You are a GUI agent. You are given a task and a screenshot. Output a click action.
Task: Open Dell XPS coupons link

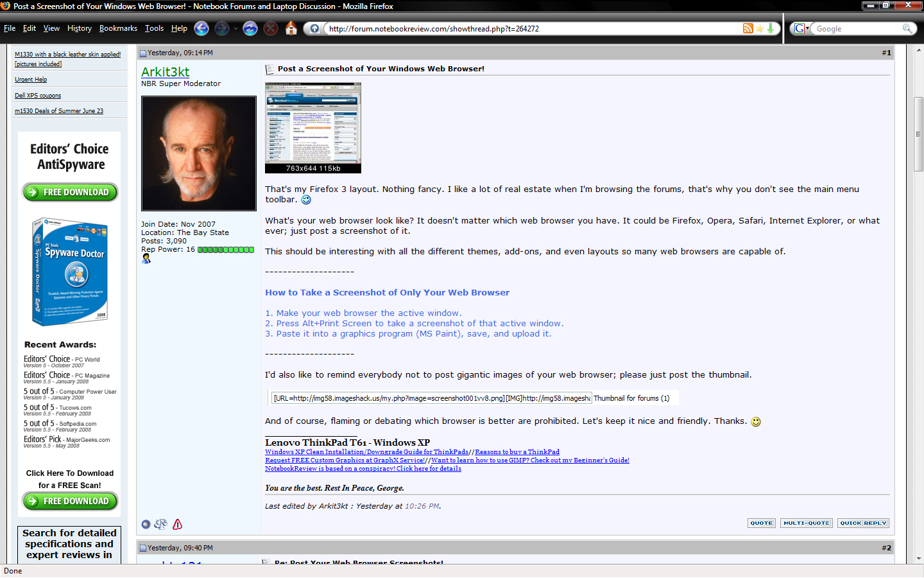(x=38, y=96)
